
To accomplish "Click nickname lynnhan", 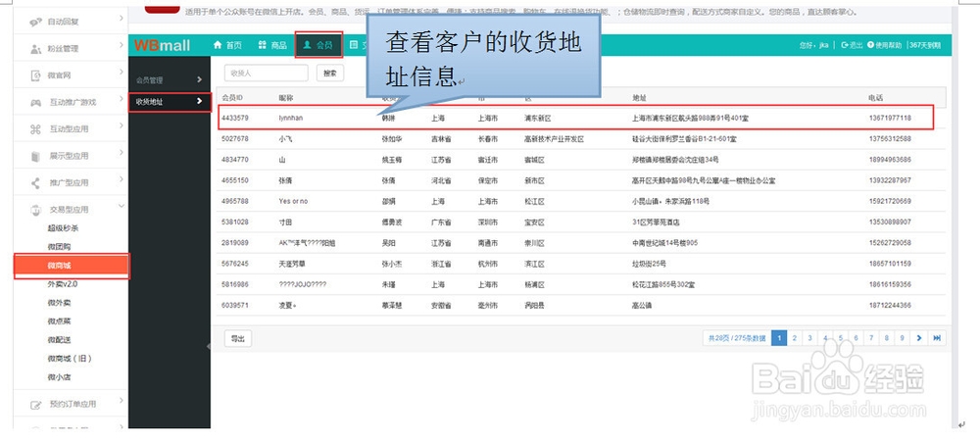I will click(291, 118).
